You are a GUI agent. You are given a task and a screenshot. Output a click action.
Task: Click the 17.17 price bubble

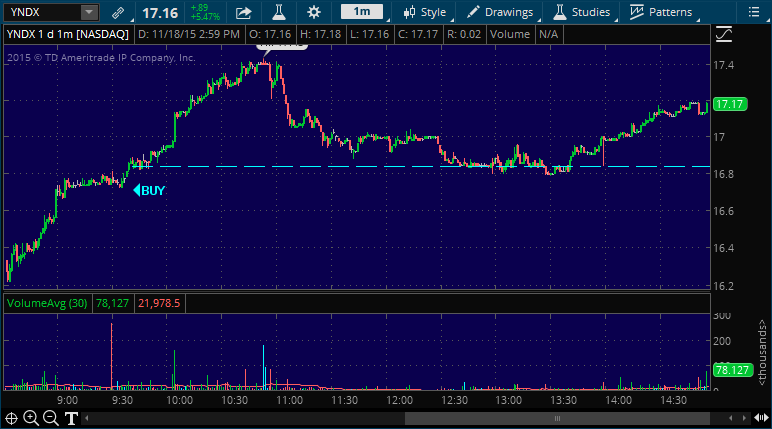pos(730,104)
